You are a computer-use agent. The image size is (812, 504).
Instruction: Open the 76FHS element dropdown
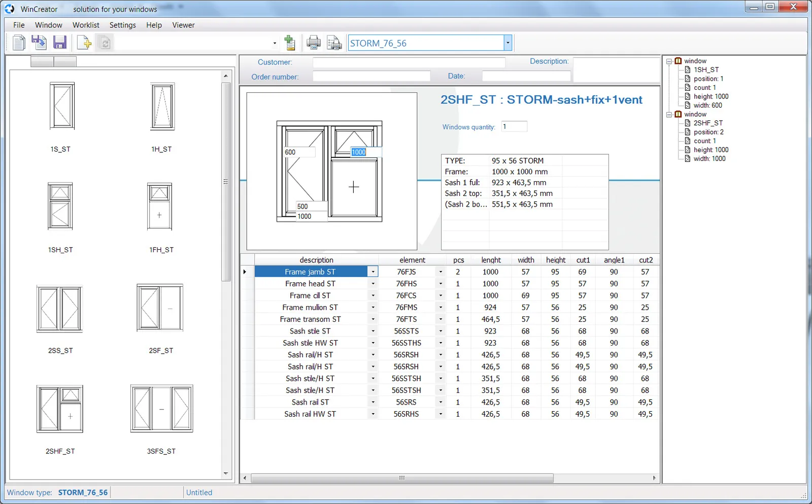pos(440,284)
